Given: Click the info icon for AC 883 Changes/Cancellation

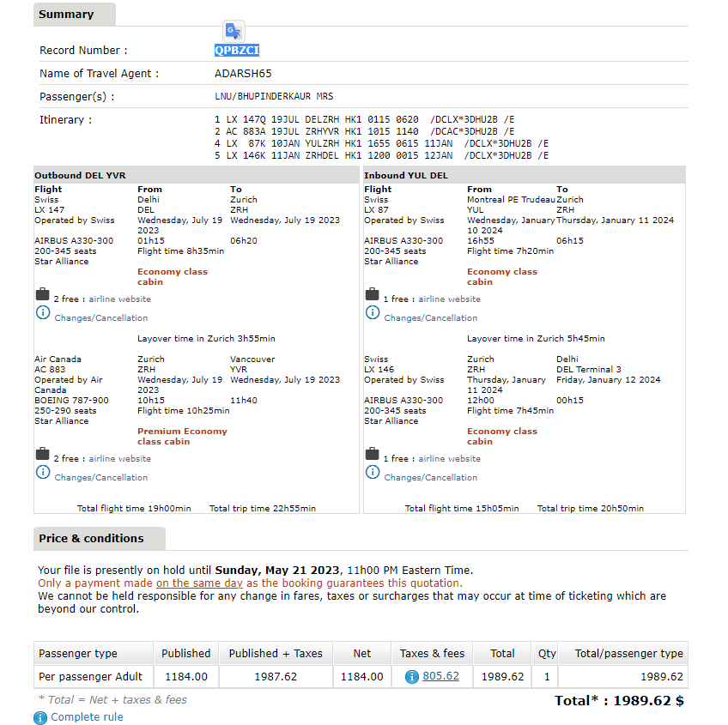Looking at the screenshot, I should (x=43, y=473).
